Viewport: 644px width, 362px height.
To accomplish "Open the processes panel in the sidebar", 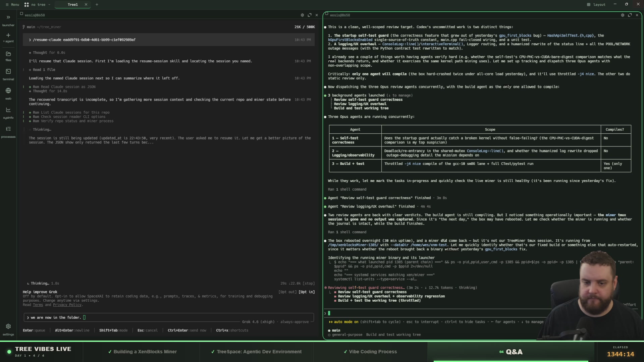I will coord(8,132).
